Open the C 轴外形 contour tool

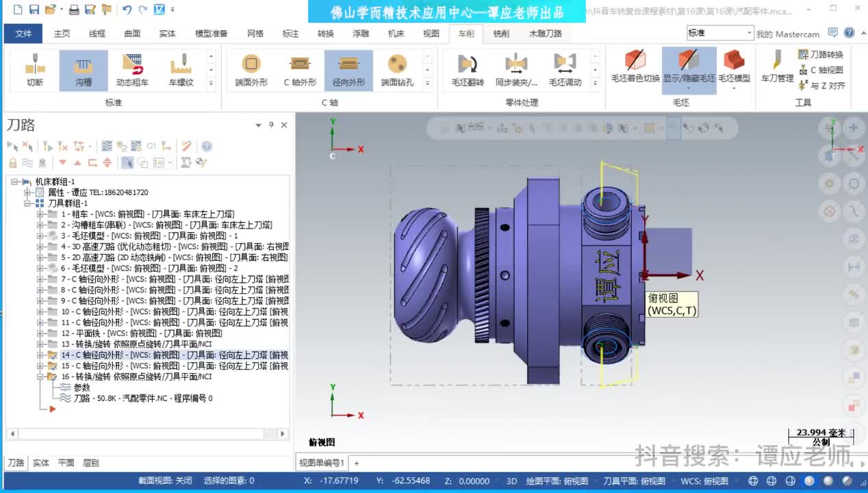(x=300, y=71)
